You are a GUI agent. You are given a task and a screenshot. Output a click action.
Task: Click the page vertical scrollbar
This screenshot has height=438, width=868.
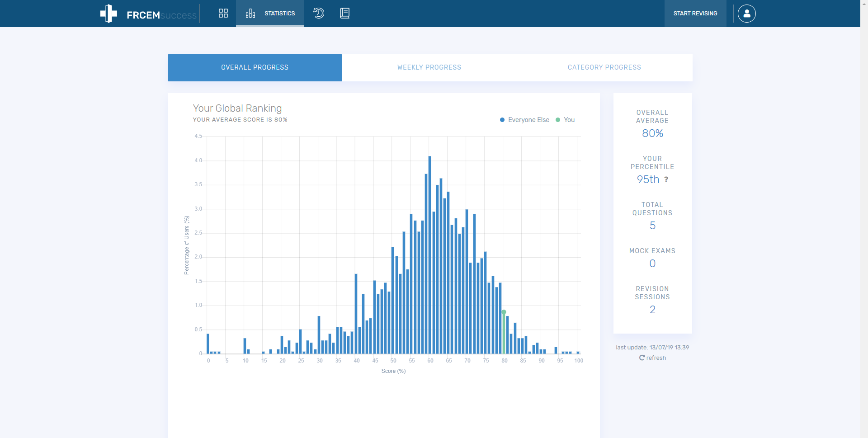pos(864,219)
